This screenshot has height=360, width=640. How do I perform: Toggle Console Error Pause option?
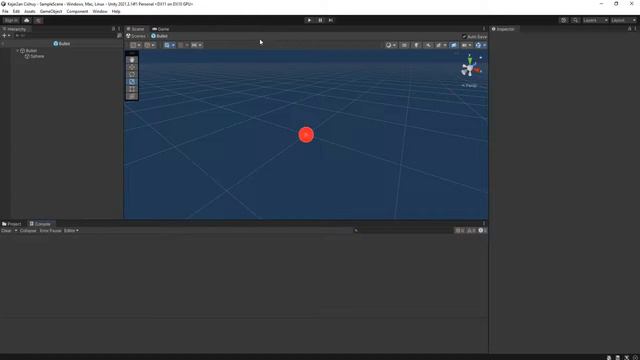51,231
